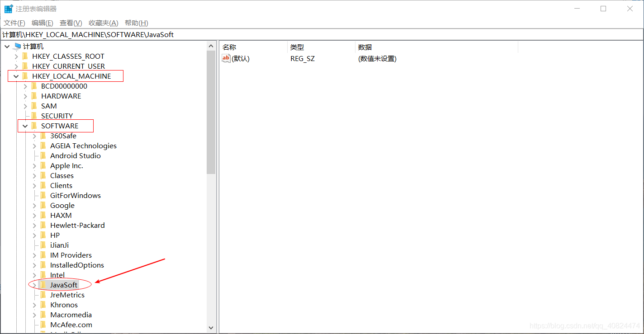Click the 计算机 computer icon in tree
The width and height of the screenshot is (644, 334).
click(x=17, y=46)
